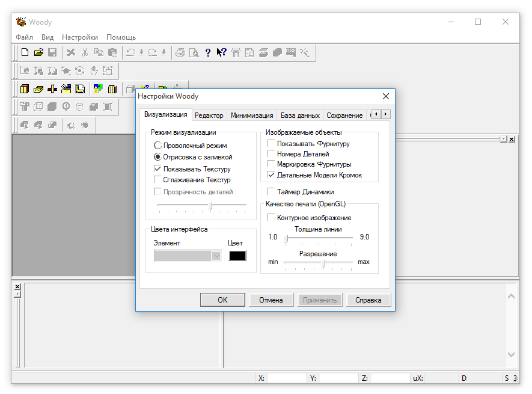Switch to the Сохранение tab

click(344, 115)
